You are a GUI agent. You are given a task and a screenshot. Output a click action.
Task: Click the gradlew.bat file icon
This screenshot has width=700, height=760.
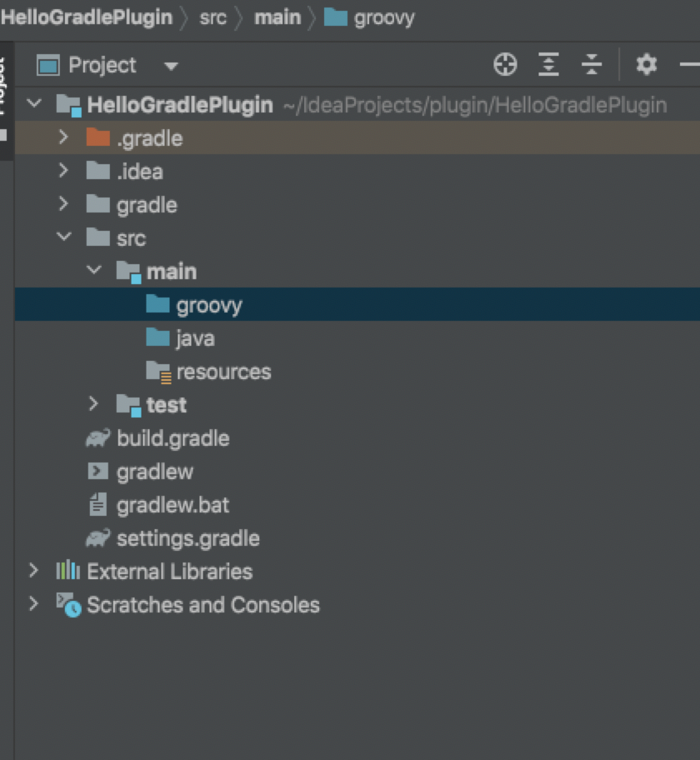pos(98,504)
